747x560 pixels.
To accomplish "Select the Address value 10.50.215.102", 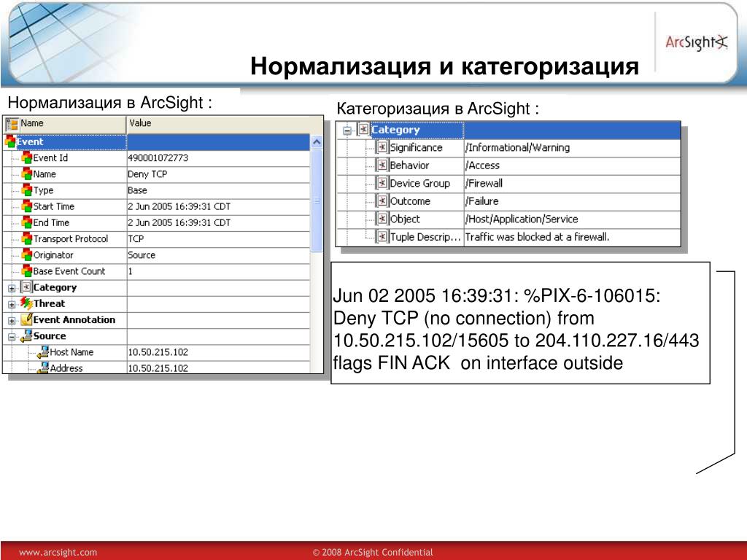I will click(158, 368).
